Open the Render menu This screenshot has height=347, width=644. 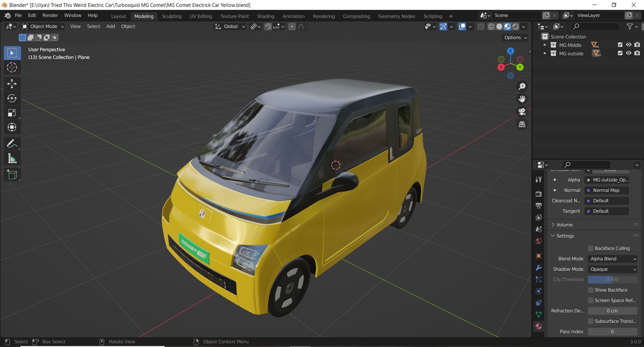click(x=50, y=15)
